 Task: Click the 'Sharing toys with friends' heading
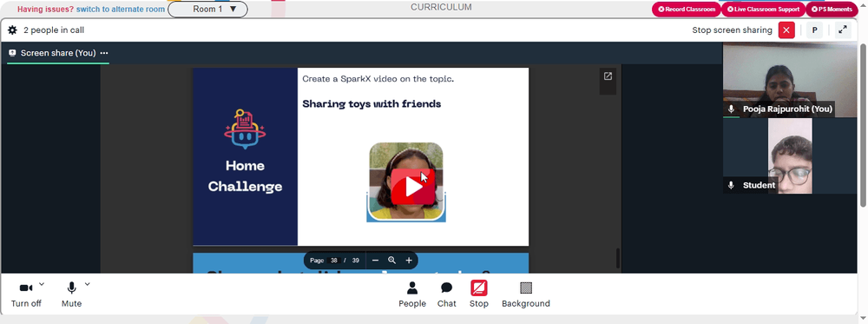coord(372,104)
